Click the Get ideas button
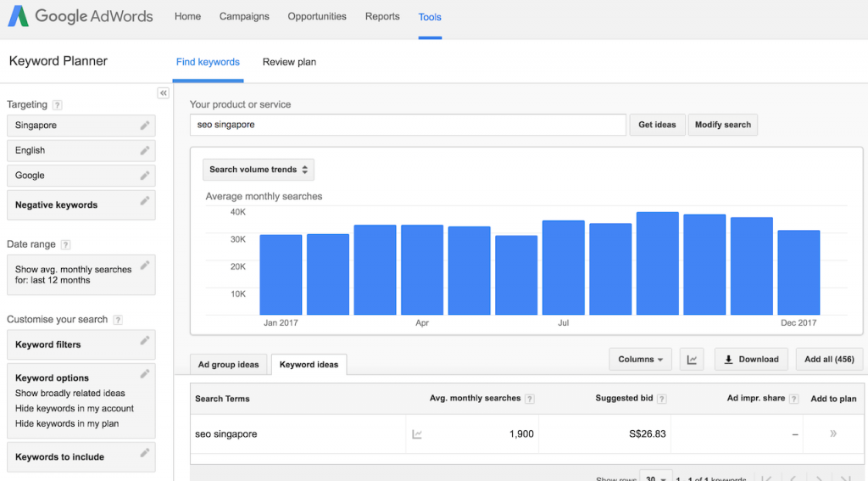The width and height of the screenshot is (868, 481). point(657,125)
